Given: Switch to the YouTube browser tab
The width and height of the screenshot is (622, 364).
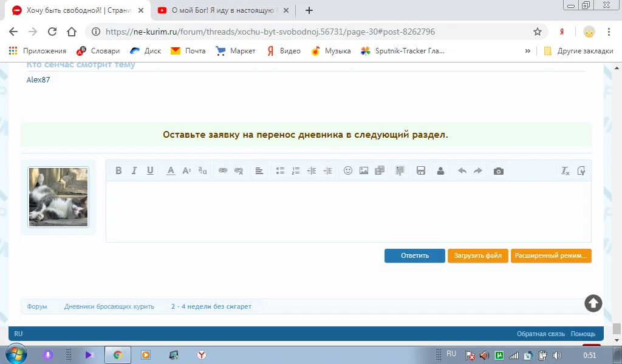Looking at the screenshot, I should [x=222, y=10].
